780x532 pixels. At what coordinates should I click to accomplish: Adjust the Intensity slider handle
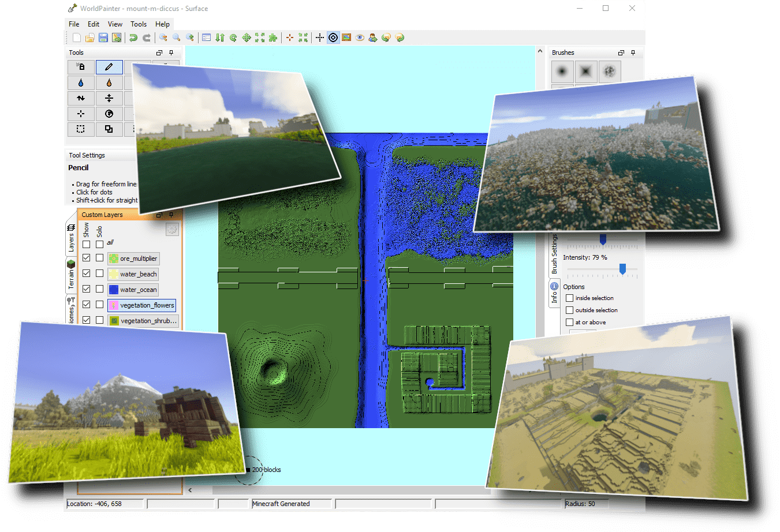click(622, 269)
